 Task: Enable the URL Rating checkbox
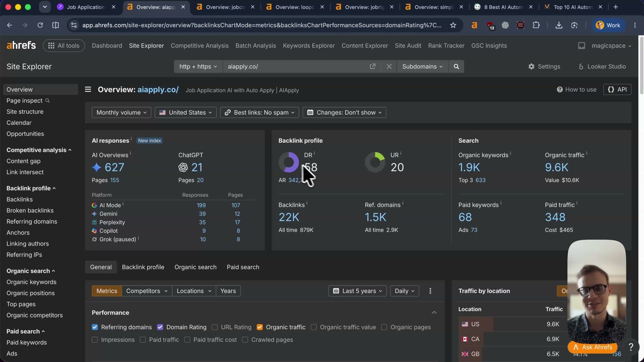(x=215, y=327)
